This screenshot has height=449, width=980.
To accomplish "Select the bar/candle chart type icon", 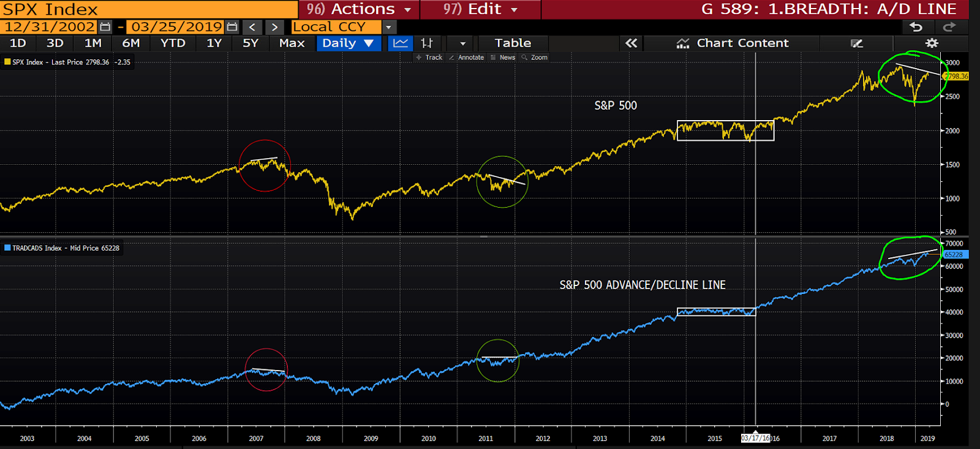I will click(427, 43).
